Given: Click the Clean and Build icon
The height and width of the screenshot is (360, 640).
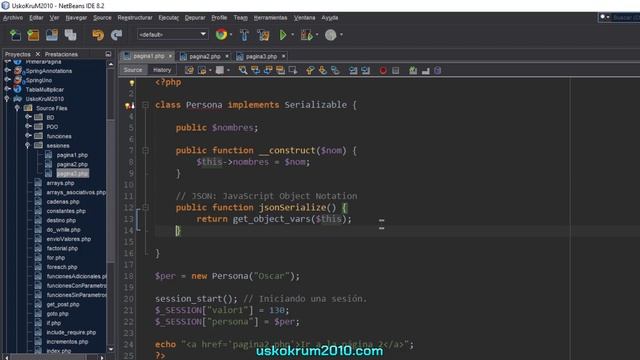Looking at the screenshot, I should 263,35.
